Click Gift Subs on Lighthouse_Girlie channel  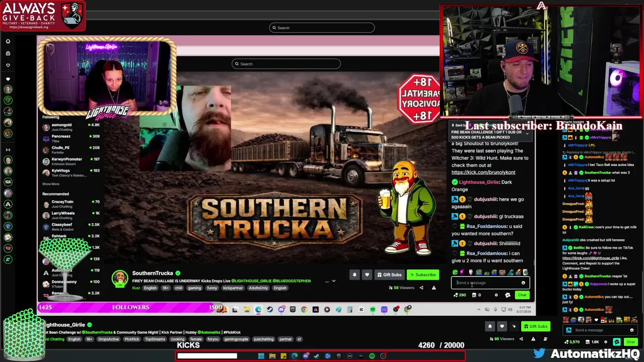pyautogui.click(x=536, y=326)
